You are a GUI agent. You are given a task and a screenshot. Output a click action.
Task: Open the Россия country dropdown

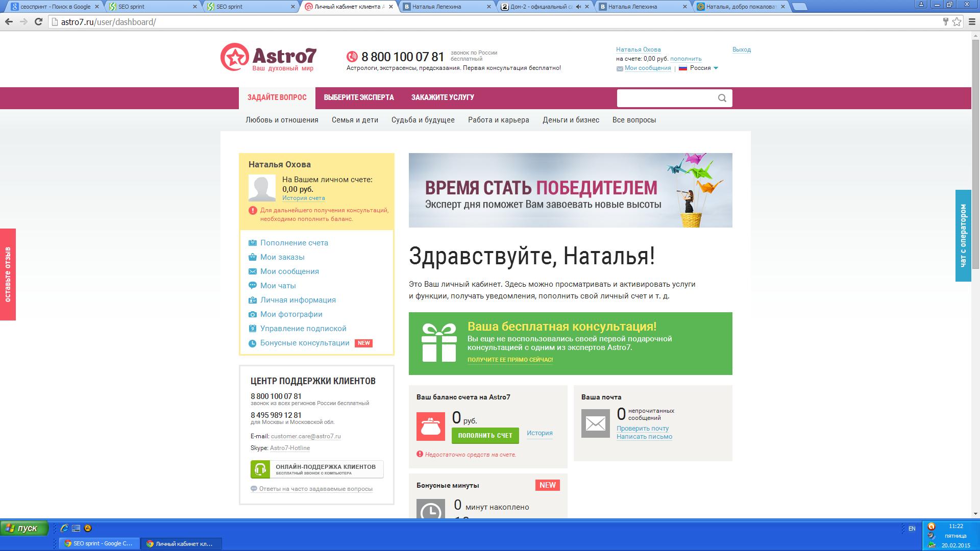(x=704, y=68)
